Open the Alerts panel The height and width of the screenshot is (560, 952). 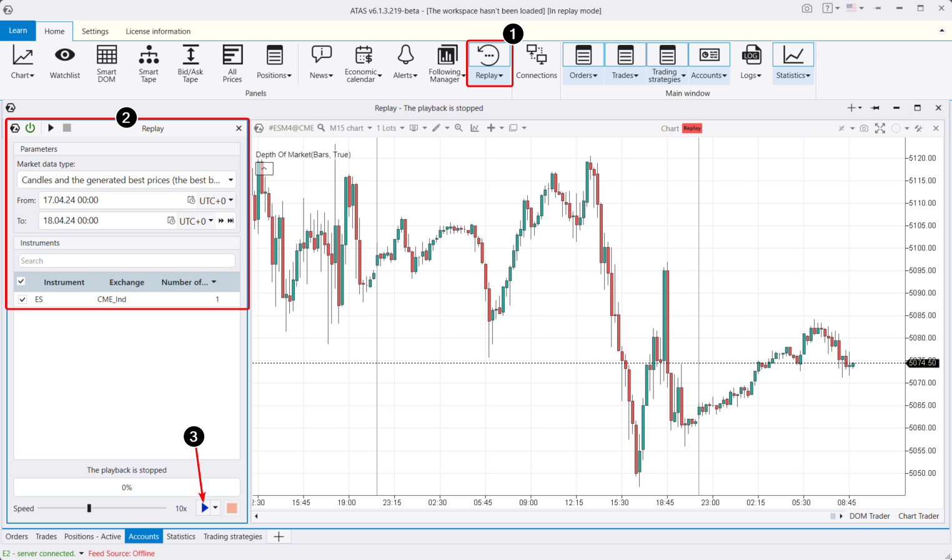(405, 62)
